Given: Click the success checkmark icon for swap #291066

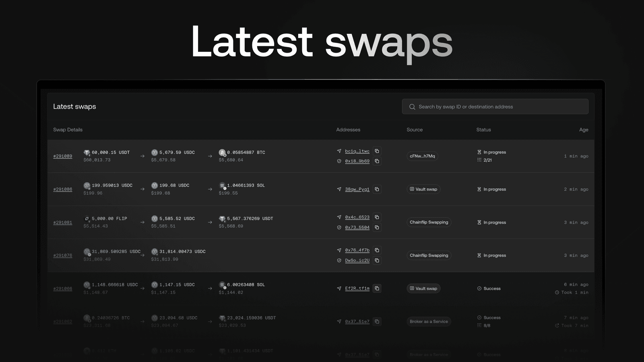Looking at the screenshot, I should point(479,288).
